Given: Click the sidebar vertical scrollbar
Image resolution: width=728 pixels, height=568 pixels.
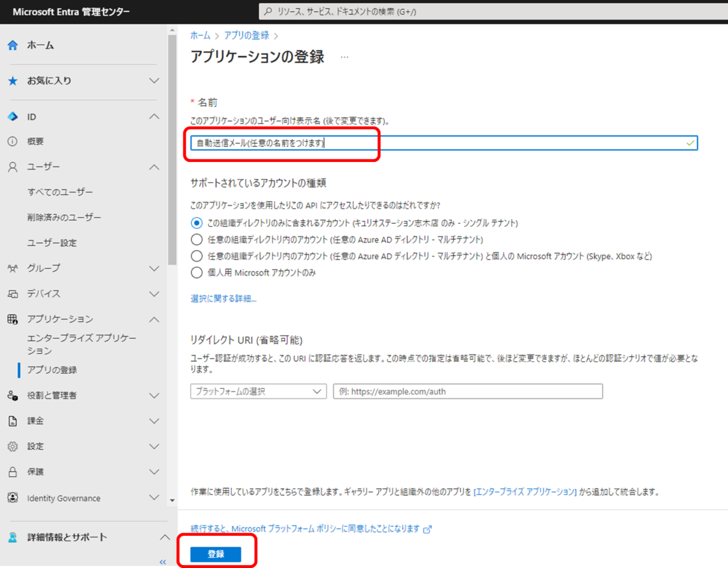Looking at the screenshot, I should [x=172, y=149].
